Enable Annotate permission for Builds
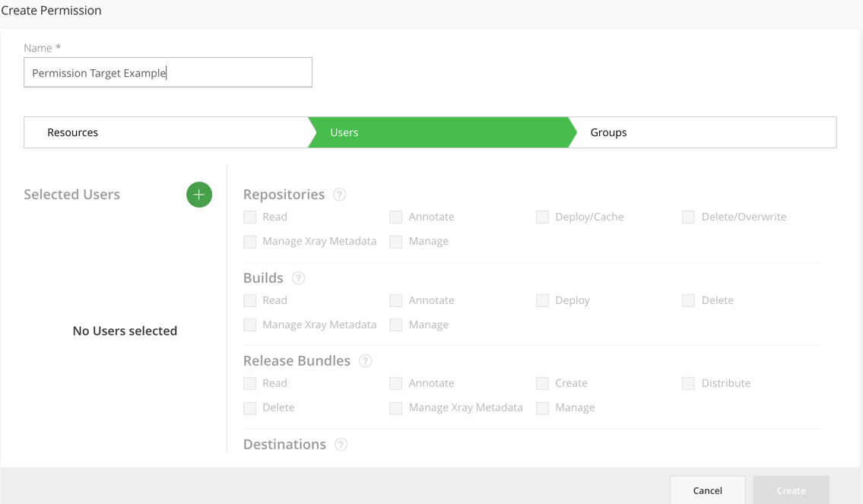 pos(395,300)
